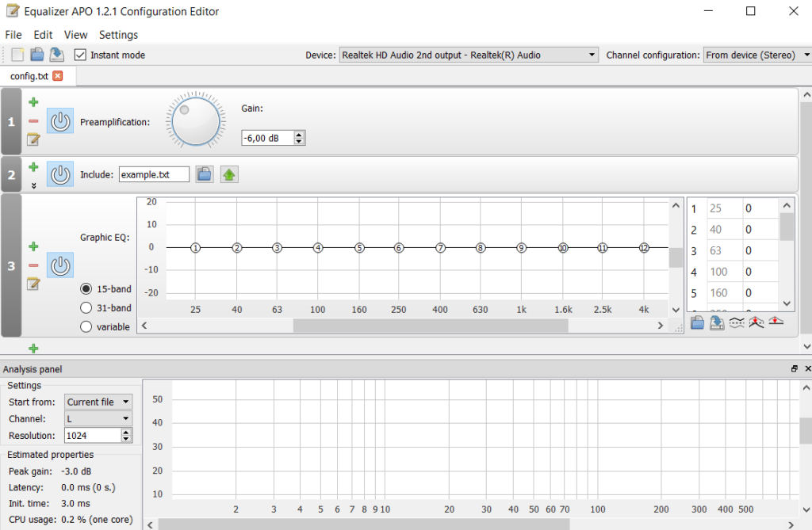The image size is (812, 530).
Task: Edit Graphic EQ filter as text
Action: click(33, 284)
